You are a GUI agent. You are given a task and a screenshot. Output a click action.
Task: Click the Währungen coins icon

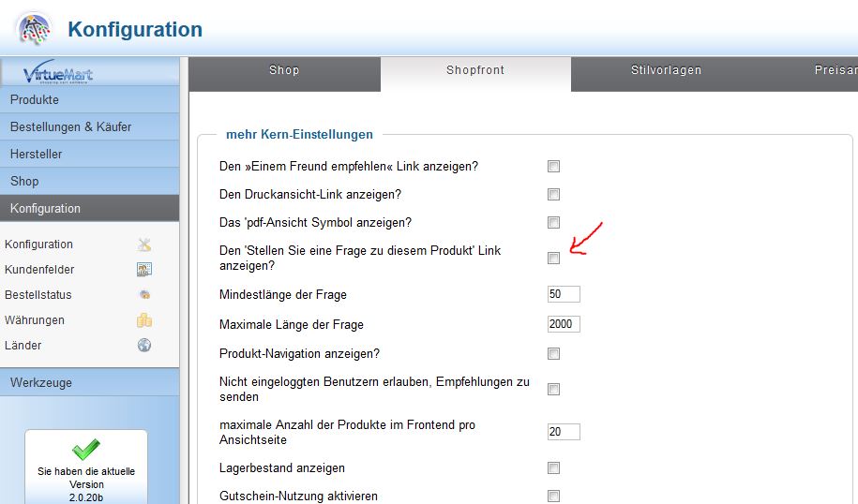[143, 320]
